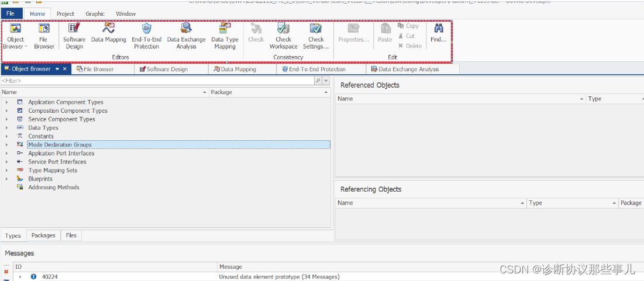Click the Composition Component Types icon
Image resolution: width=644 pixels, height=281 pixels.
tap(20, 110)
